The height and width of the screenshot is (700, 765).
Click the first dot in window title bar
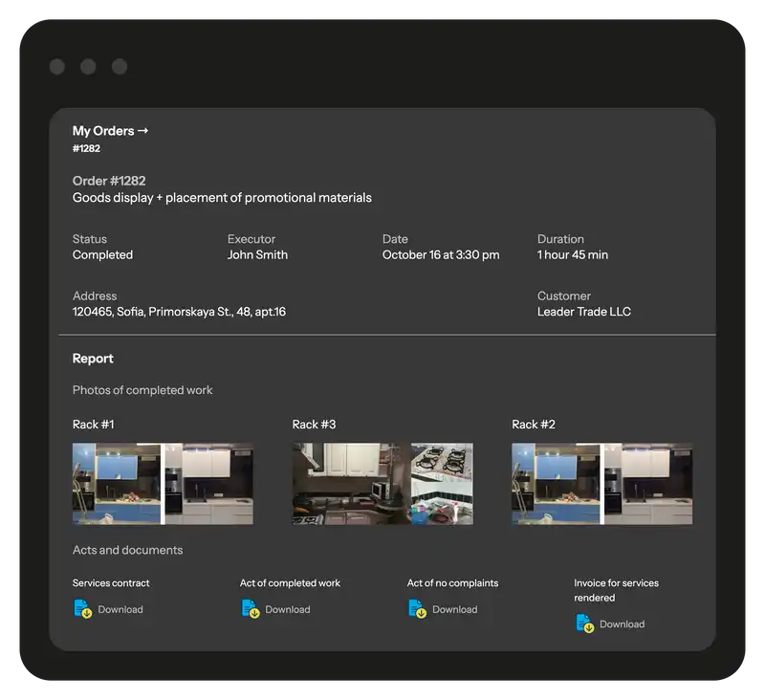click(x=57, y=67)
